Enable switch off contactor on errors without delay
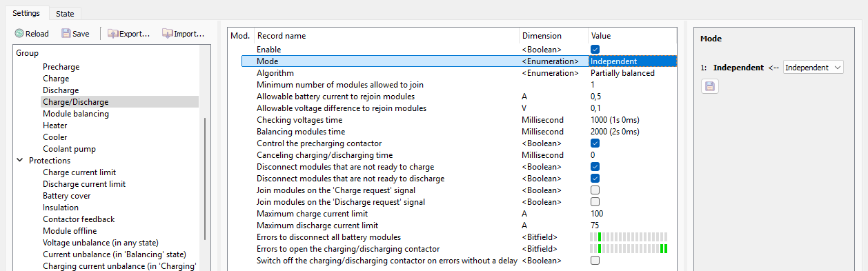Screen dimensions: 868x271 click(x=595, y=261)
